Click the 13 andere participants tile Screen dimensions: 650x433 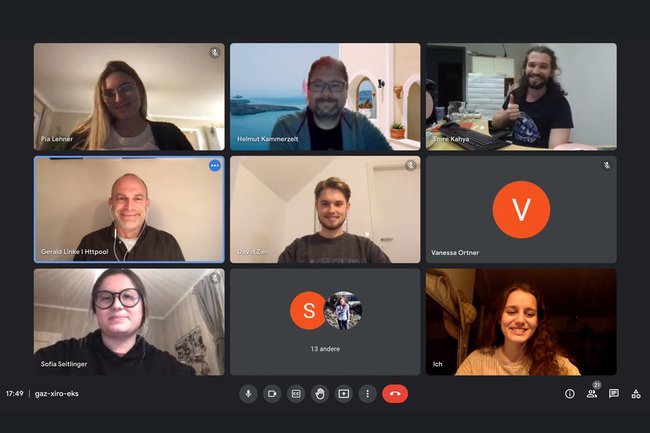[325, 322]
